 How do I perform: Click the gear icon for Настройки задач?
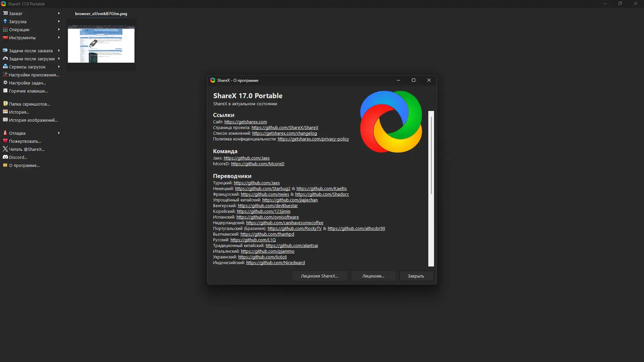5,83
